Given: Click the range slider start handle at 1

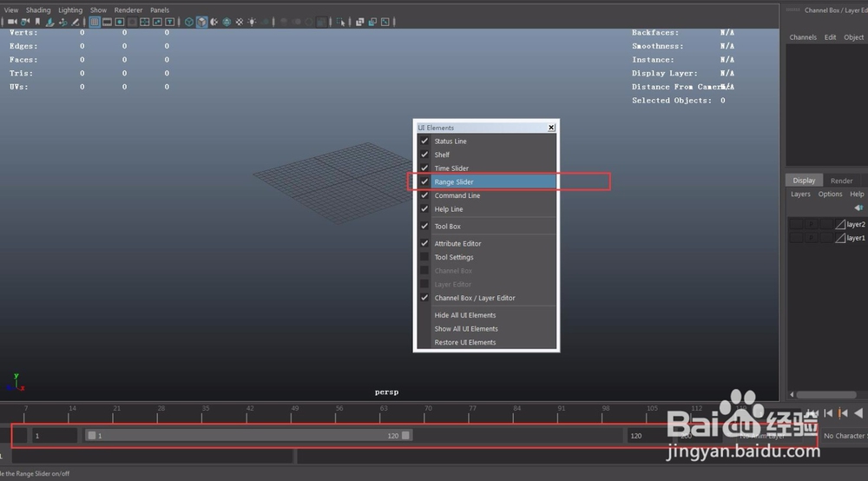Looking at the screenshot, I should point(92,436).
